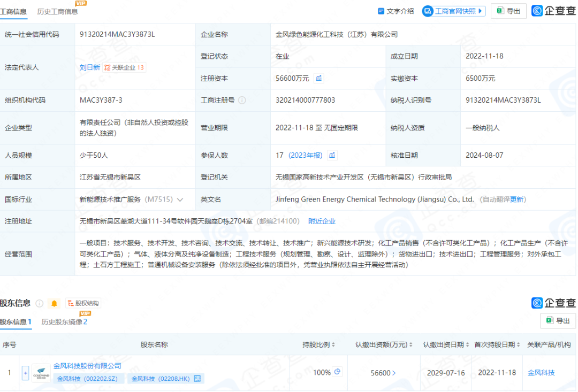The image size is (578, 392).
Task: Click the 营业期限 value 2022-11-18 至 无固定期限
Action: 317,128
